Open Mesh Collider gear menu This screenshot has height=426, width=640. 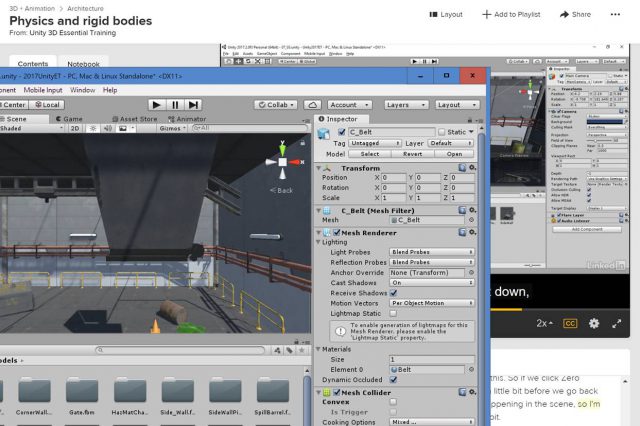472,392
